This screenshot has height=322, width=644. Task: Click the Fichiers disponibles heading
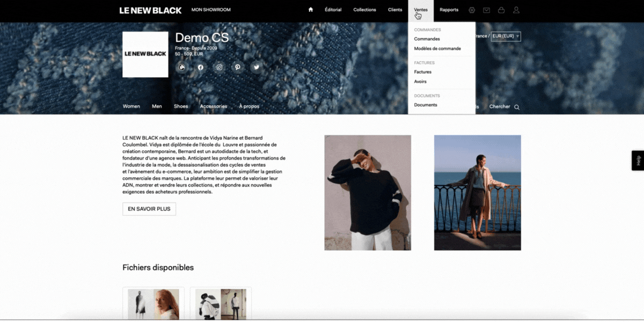coord(158,267)
